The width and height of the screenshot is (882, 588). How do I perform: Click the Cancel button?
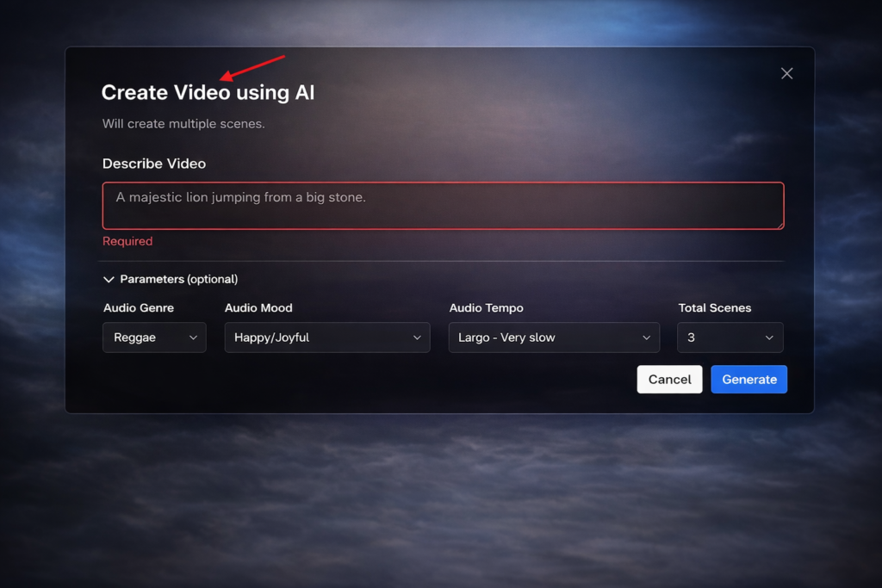tap(669, 379)
